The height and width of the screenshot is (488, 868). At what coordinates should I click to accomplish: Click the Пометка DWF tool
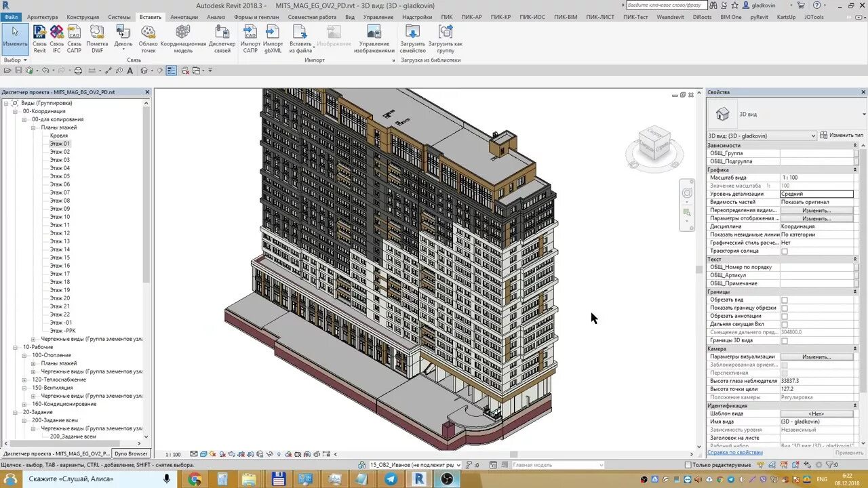[97, 39]
